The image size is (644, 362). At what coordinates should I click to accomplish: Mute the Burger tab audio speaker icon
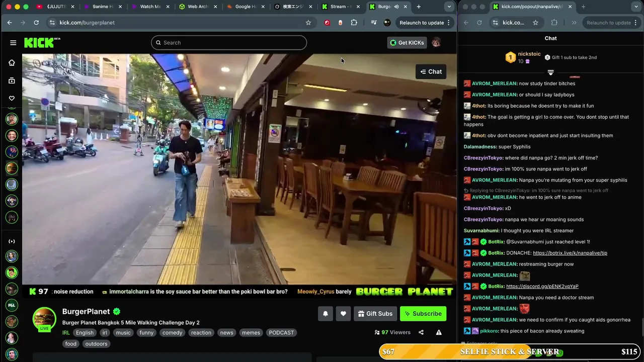pos(396,7)
